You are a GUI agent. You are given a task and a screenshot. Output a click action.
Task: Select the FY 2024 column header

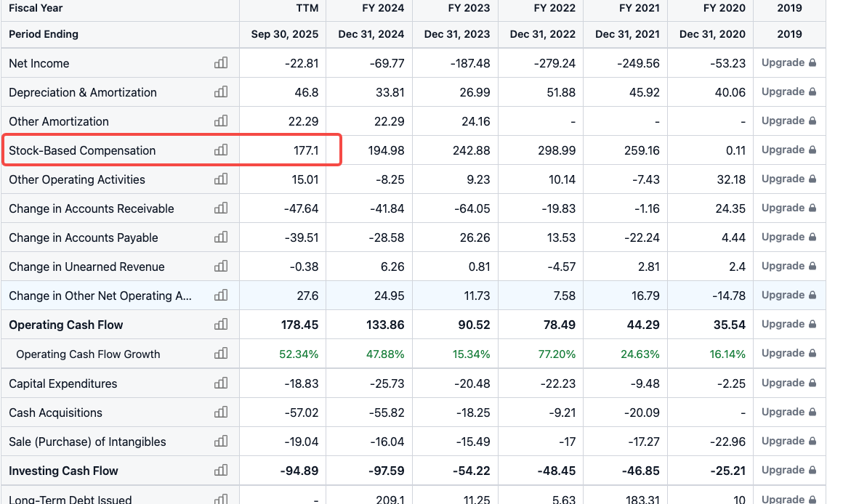[x=383, y=8]
